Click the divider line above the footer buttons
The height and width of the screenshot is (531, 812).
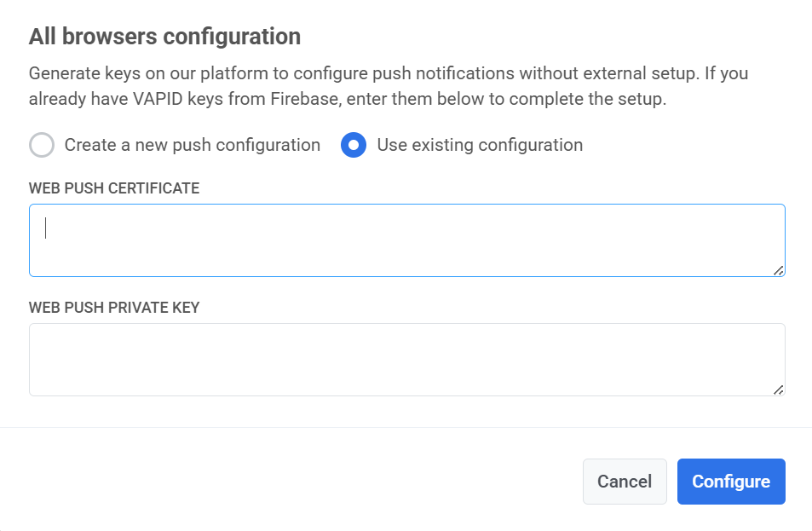[x=406, y=427]
